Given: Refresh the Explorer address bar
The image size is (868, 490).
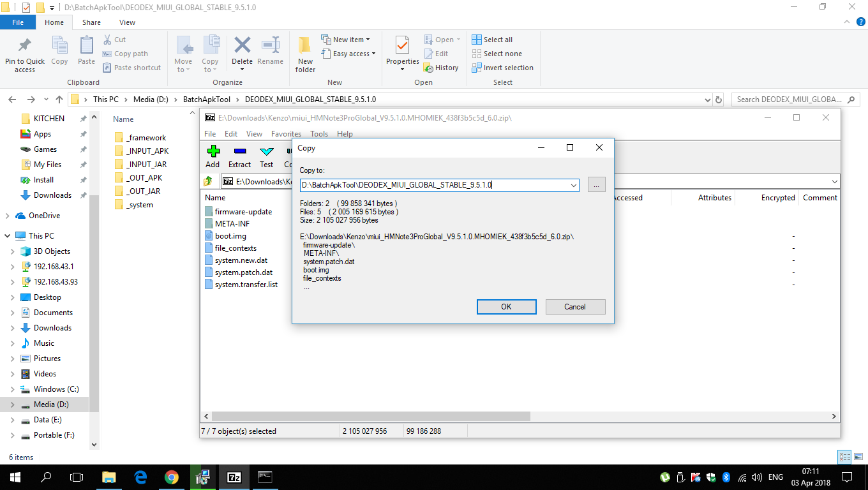Looking at the screenshot, I should click(719, 100).
